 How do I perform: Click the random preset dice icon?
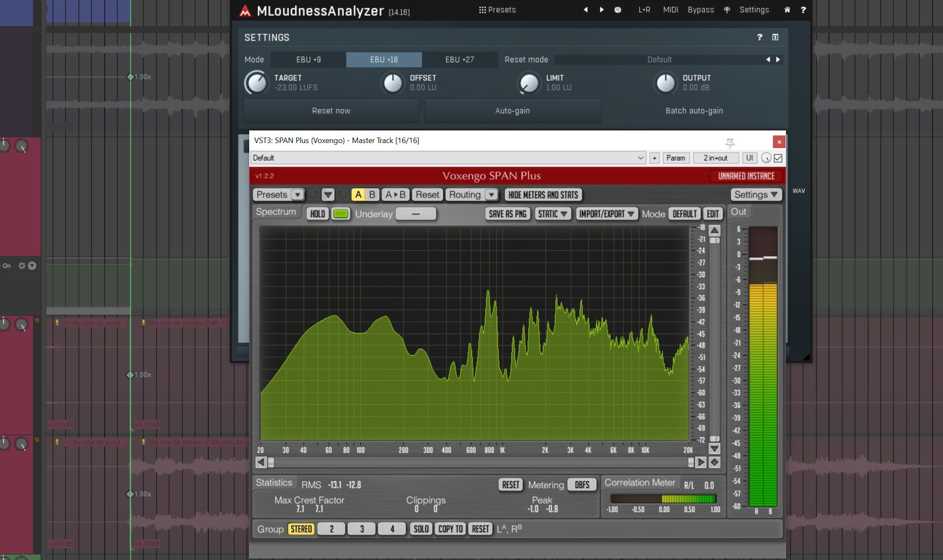(617, 10)
